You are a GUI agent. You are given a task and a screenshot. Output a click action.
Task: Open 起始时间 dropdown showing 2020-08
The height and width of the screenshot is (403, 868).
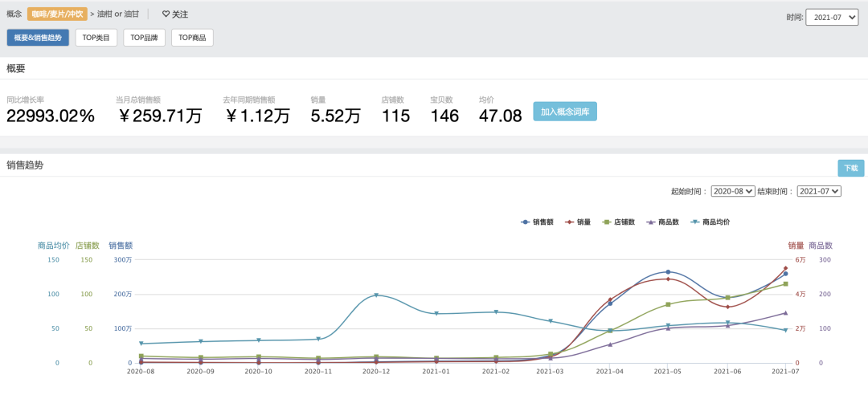(x=733, y=191)
